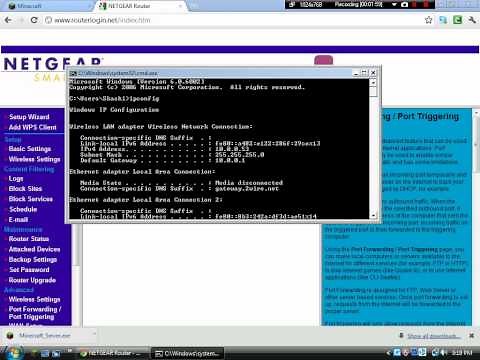Open Basic Settings page
Image resolution: width=480 pixels, height=360 pixels.
(30, 149)
